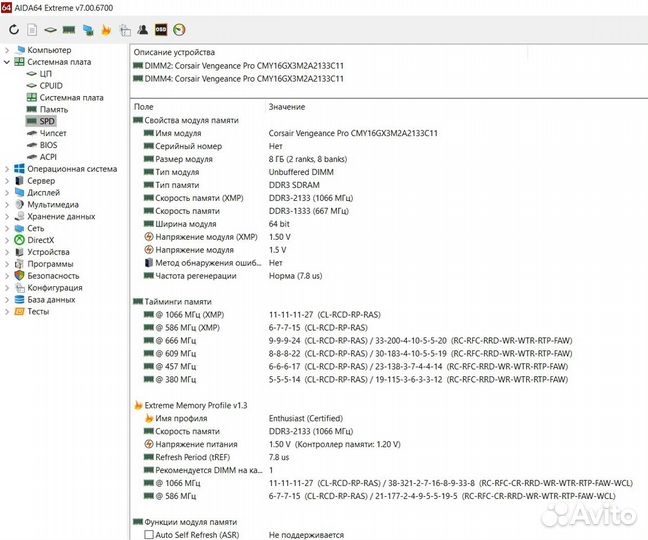Click the gauge SensorPanel toolbar icon
Screen dimensions: 648x540
coord(179,30)
